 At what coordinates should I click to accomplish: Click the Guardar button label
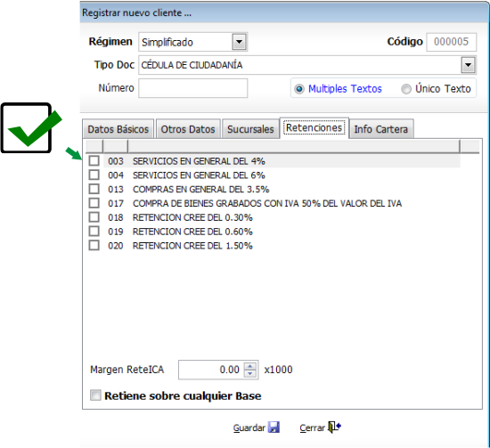click(x=249, y=428)
